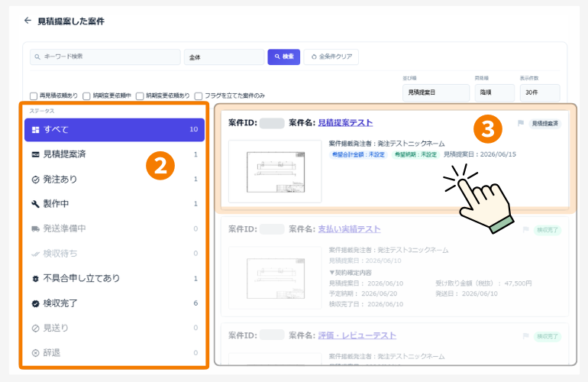Screen dimensions: 588x382
Task: Open the 見積提案テスト case link
Action: click(345, 123)
